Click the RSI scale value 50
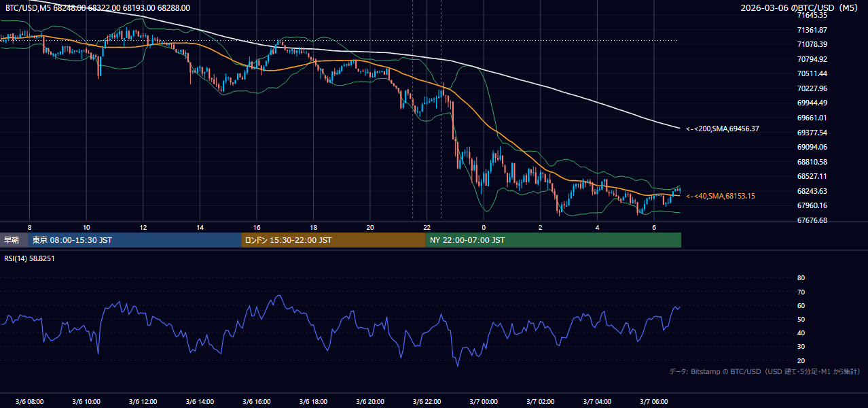 pyautogui.click(x=801, y=319)
